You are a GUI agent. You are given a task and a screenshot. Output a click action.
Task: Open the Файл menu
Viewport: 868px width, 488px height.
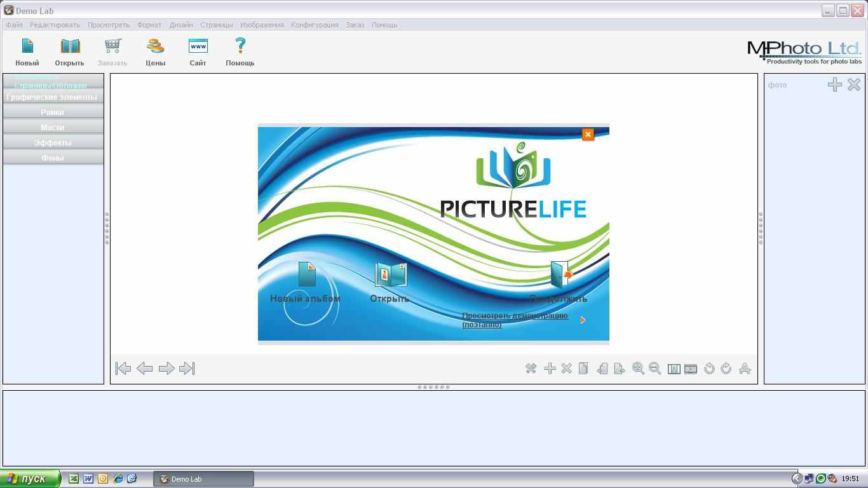tap(14, 25)
